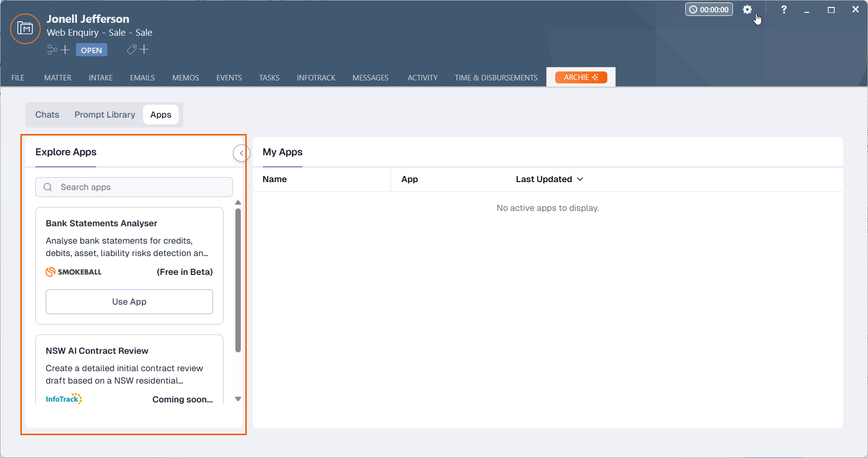The width and height of the screenshot is (868, 458).
Task: Click the "Web Enquiry - Sale - Sale" subtitle
Action: tap(99, 32)
